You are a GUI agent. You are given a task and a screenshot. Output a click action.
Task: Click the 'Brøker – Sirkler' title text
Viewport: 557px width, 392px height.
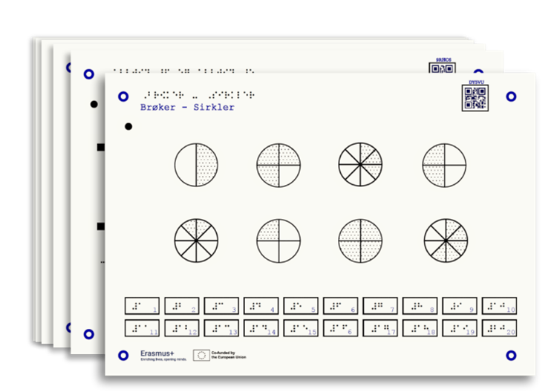click(x=187, y=107)
